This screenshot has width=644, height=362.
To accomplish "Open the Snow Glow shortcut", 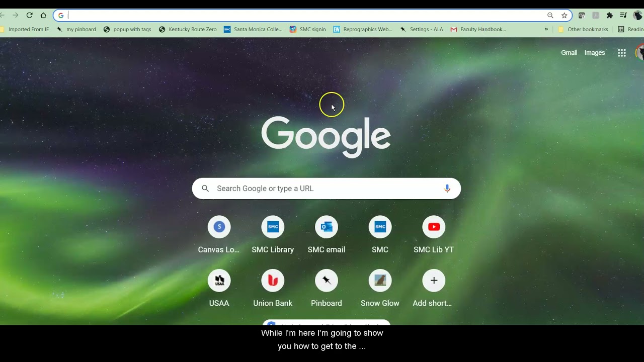I will tap(380, 289).
